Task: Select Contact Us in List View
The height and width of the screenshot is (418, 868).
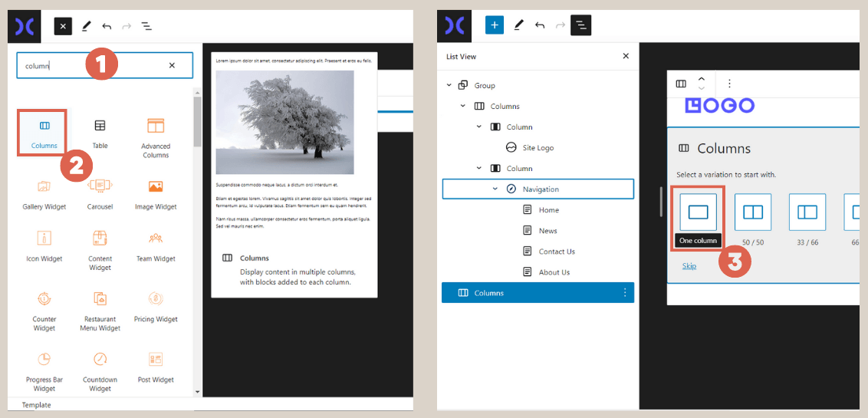Action: (556, 252)
